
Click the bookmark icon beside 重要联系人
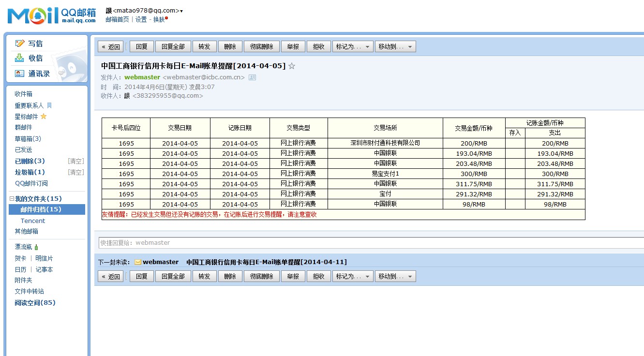click(x=49, y=105)
